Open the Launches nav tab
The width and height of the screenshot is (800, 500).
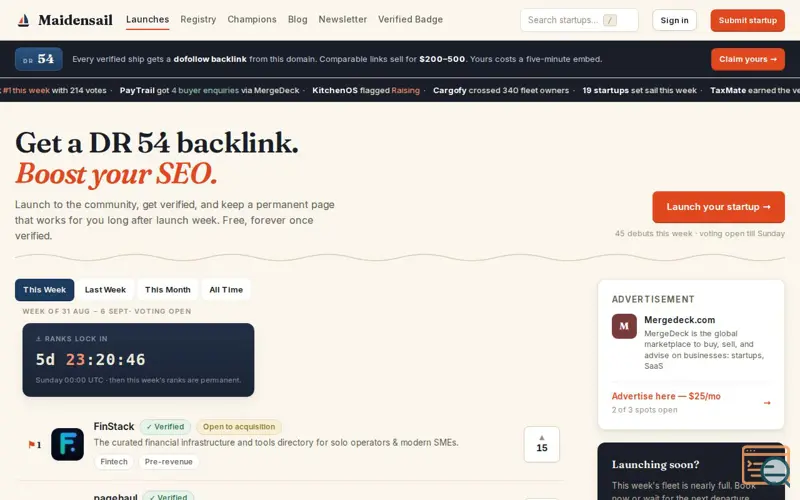click(147, 19)
